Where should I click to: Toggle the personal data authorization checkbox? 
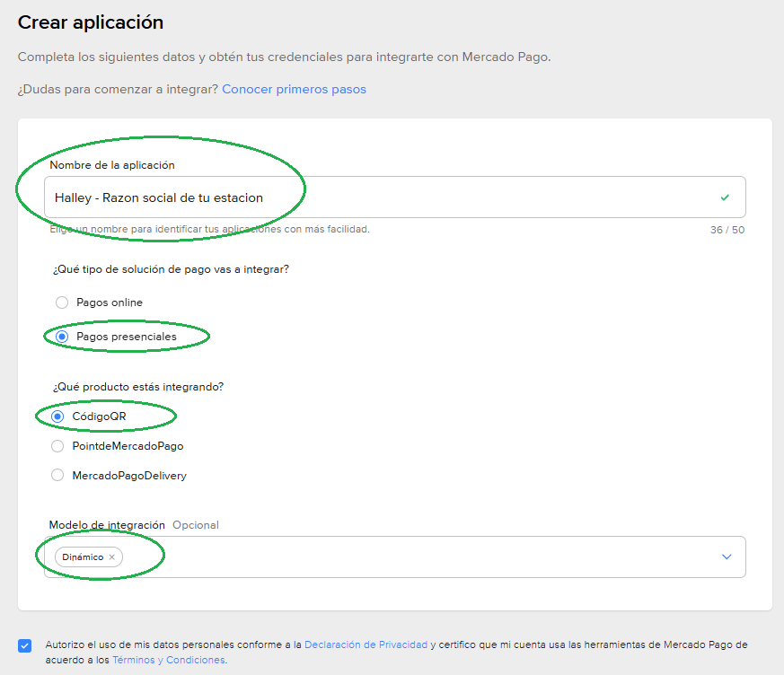(24, 645)
